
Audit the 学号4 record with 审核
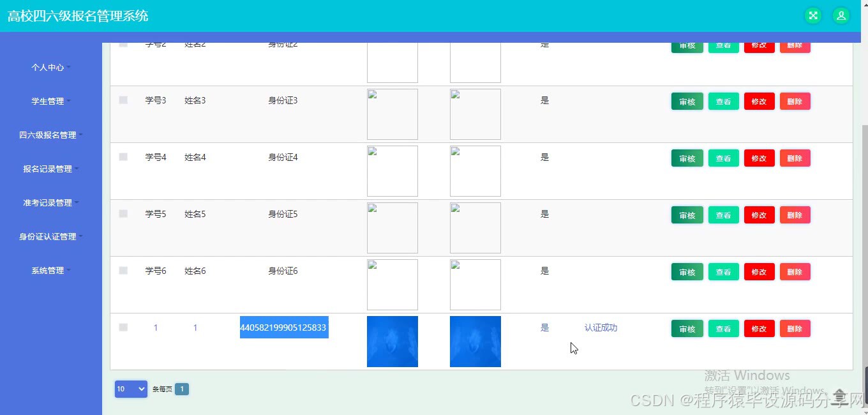687,158
